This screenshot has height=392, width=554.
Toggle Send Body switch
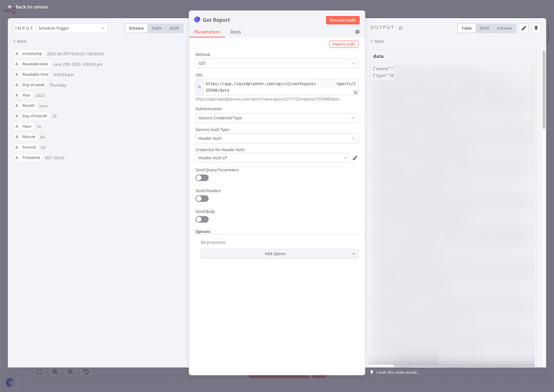tap(202, 220)
